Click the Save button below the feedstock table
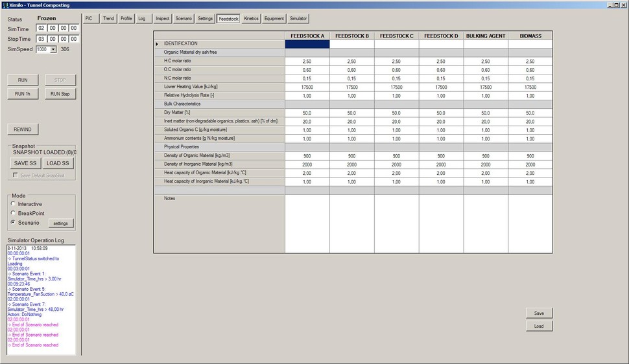This screenshot has width=629, height=364. (539, 313)
